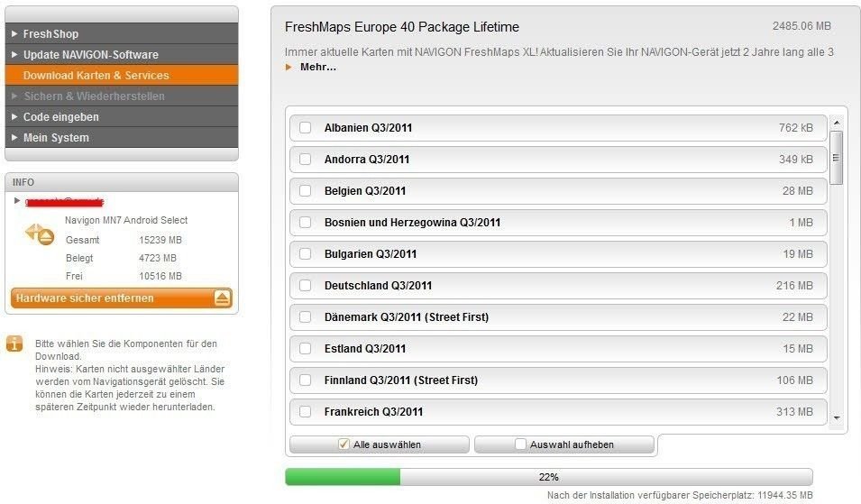Expand the redacted account entry in Info
The height and width of the screenshot is (504, 861).
click(17, 200)
